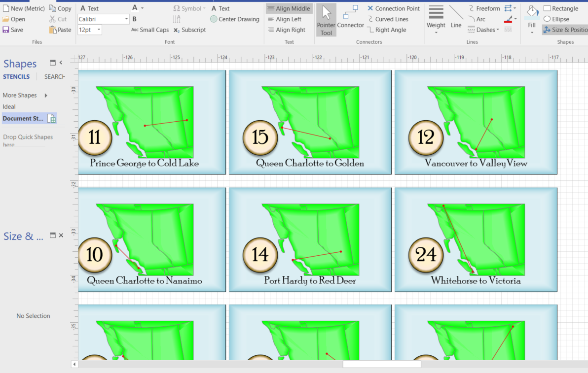Select the Freeform drawing tool
Image resolution: width=588 pixels, height=373 pixels.
click(484, 8)
